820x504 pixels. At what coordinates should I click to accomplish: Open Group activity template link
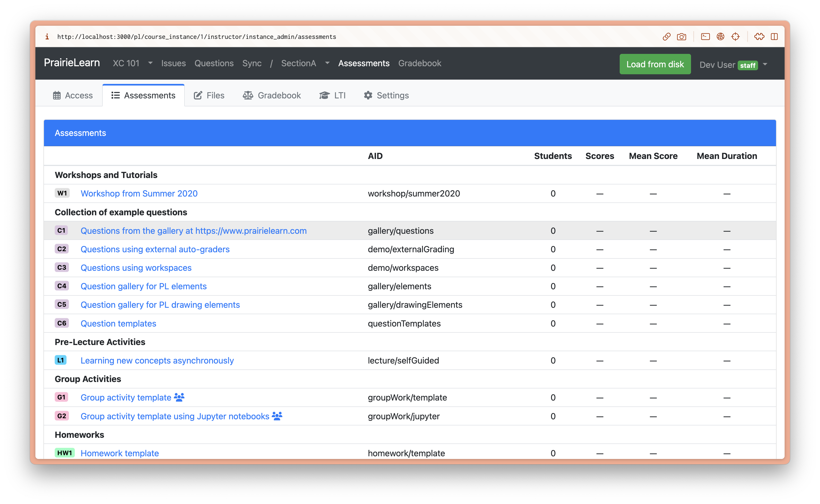(x=126, y=397)
